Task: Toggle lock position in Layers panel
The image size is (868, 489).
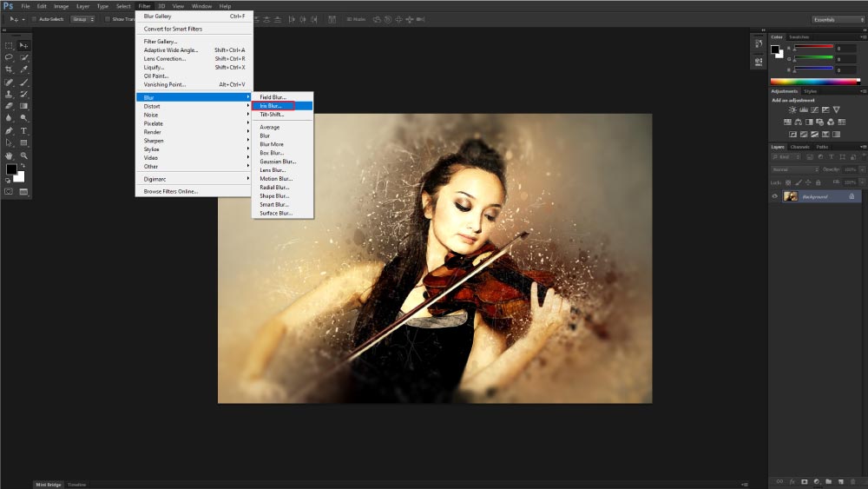Action: (x=808, y=182)
